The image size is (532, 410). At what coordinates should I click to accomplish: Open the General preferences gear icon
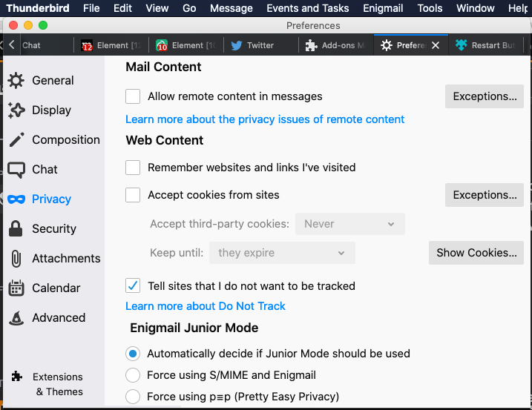pos(16,80)
